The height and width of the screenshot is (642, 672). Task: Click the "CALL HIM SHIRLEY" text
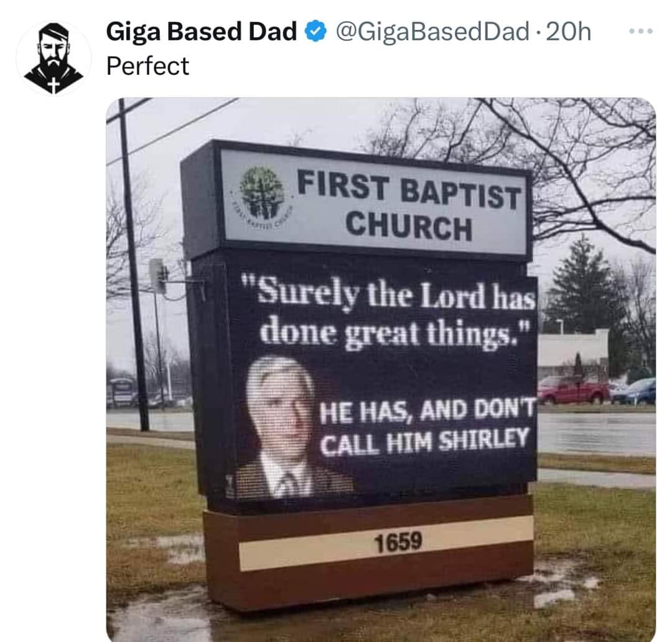click(x=424, y=441)
